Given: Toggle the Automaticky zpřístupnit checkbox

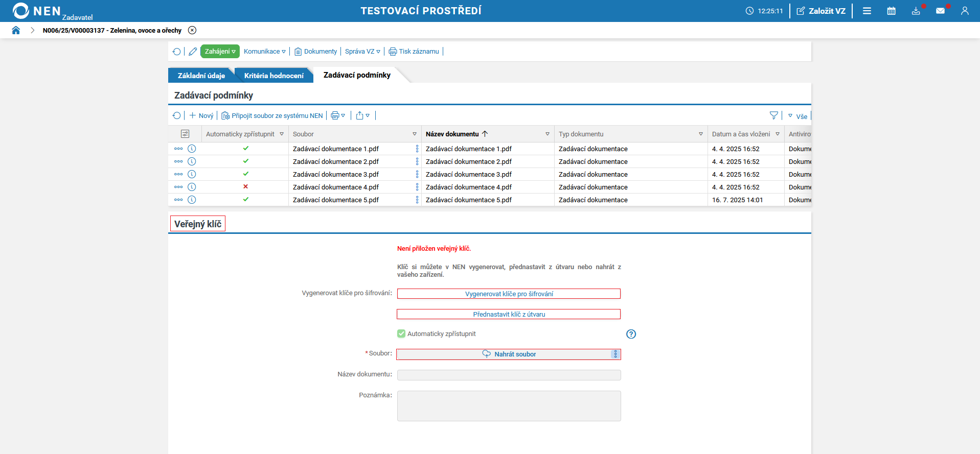Looking at the screenshot, I should click(401, 334).
